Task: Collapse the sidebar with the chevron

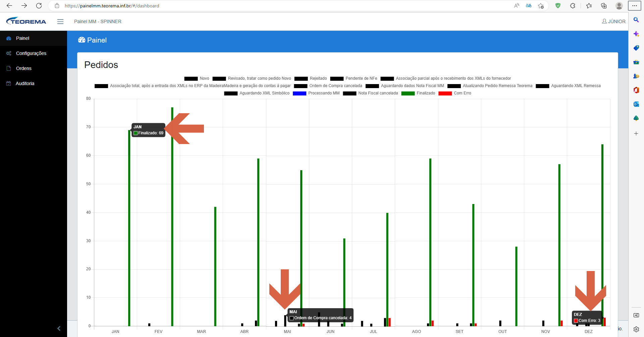Action: click(59, 329)
